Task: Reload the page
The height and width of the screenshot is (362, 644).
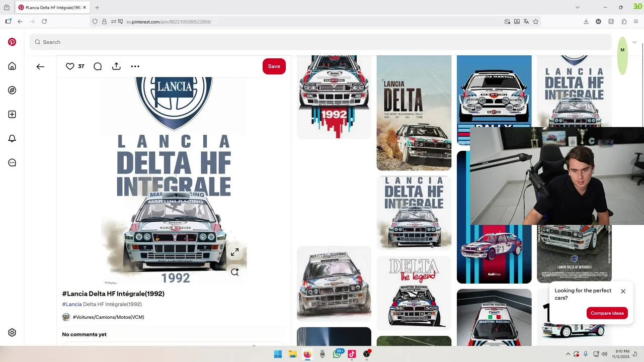Action: click(44, 22)
